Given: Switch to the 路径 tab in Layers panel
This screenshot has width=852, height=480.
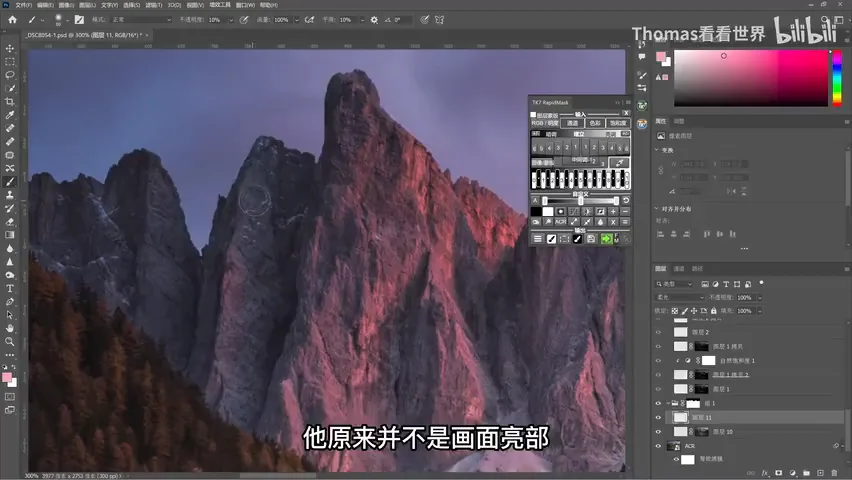Looking at the screenshot, I should point(698,269).
